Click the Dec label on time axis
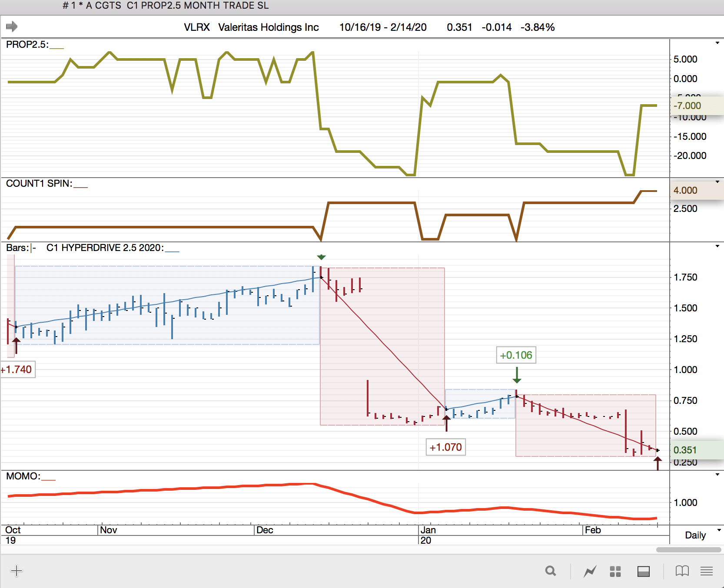 pyautogui.click(x=265, y=530)
